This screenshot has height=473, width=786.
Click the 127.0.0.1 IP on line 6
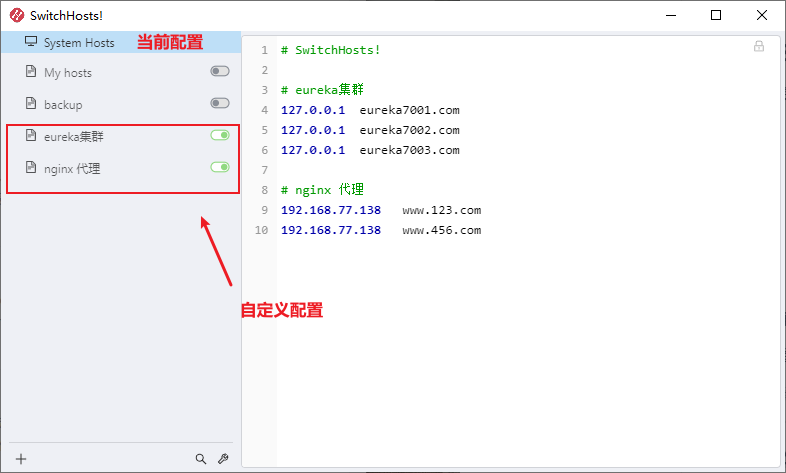(313, 150)
